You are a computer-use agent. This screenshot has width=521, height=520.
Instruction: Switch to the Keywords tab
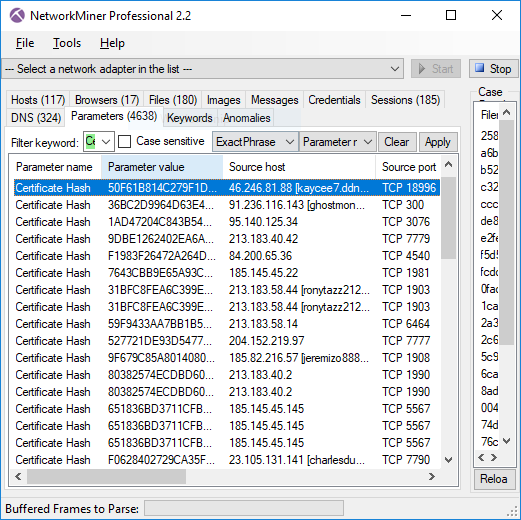[190, 118]
